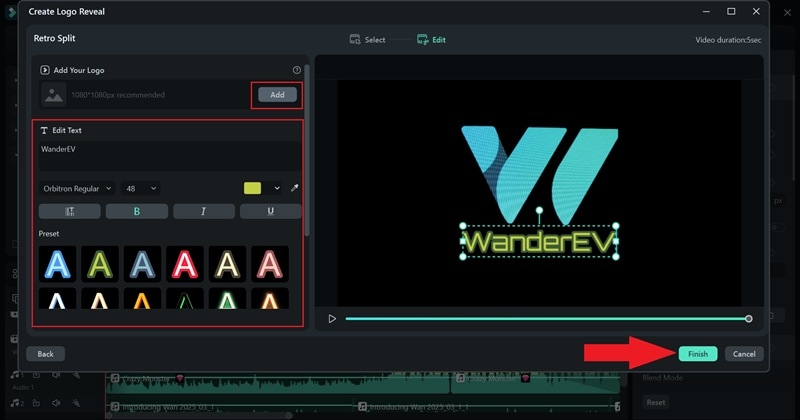Apply the blue glow A preset
The height and width of the screenshot is (420, 800).
[x=57, y=264]
